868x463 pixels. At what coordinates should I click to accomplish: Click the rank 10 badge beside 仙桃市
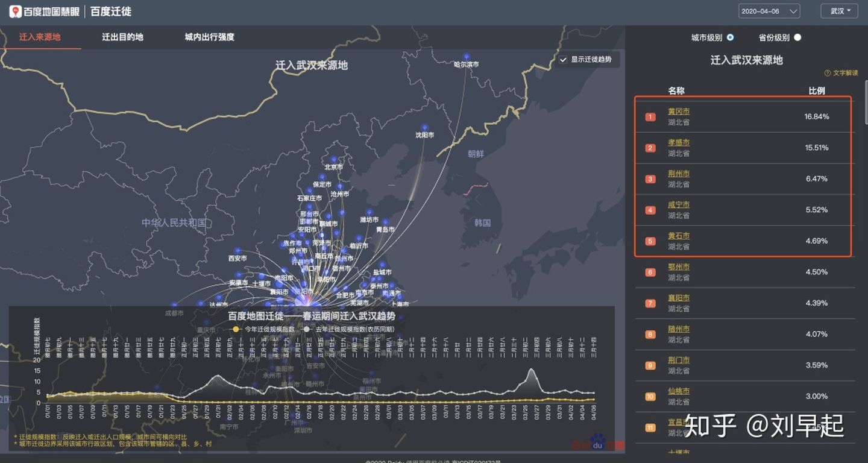650,397
